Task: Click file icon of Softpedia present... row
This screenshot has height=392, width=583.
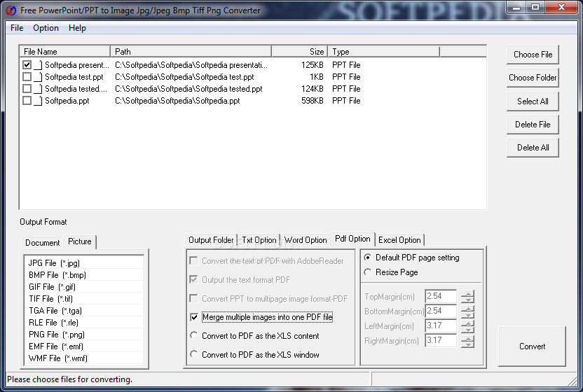Action: (38, 65)
